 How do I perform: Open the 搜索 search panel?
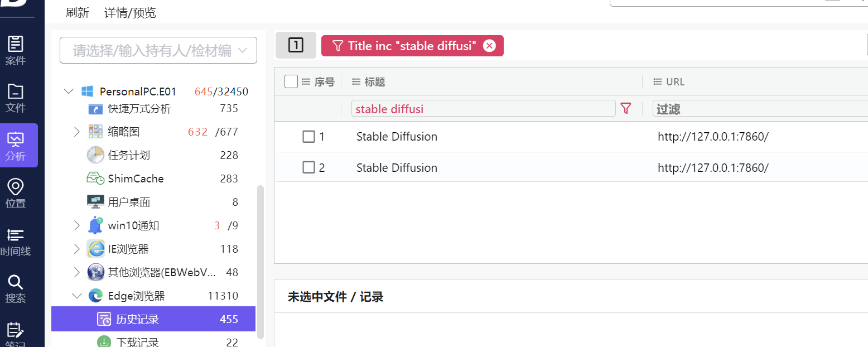(x=15, y=289)
